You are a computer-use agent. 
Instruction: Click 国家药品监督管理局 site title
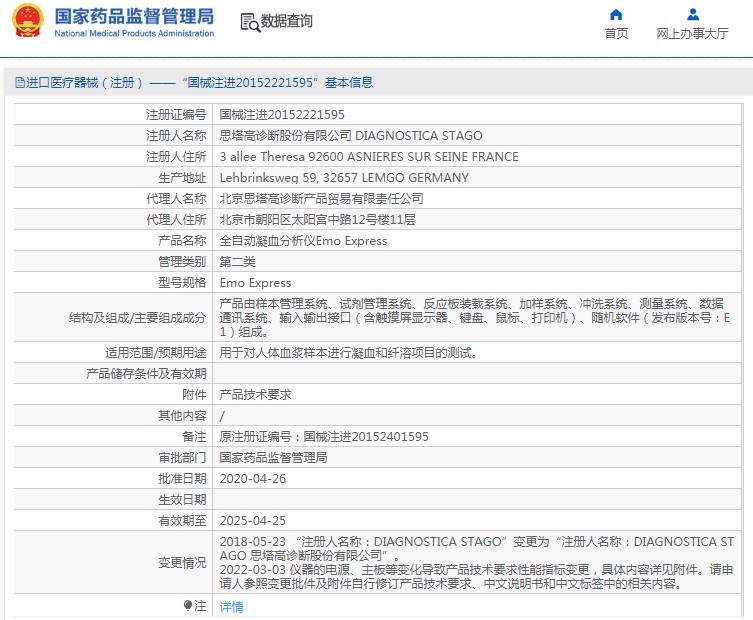tap(134, 16)
